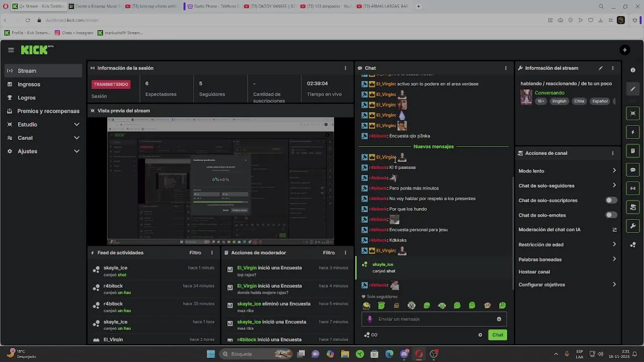Open Opera browser icon in taskbar
The height and width of the screenshot is (362, 644).
tap(419, 354)
